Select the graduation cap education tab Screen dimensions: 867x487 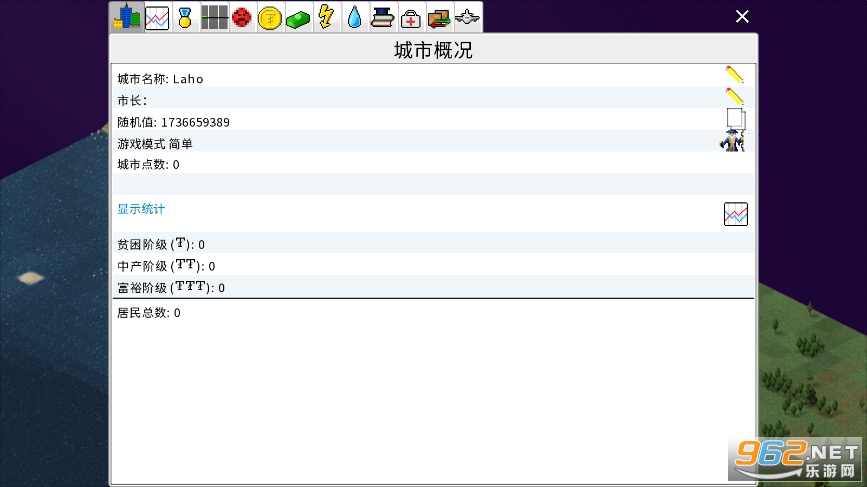[383, 18]
